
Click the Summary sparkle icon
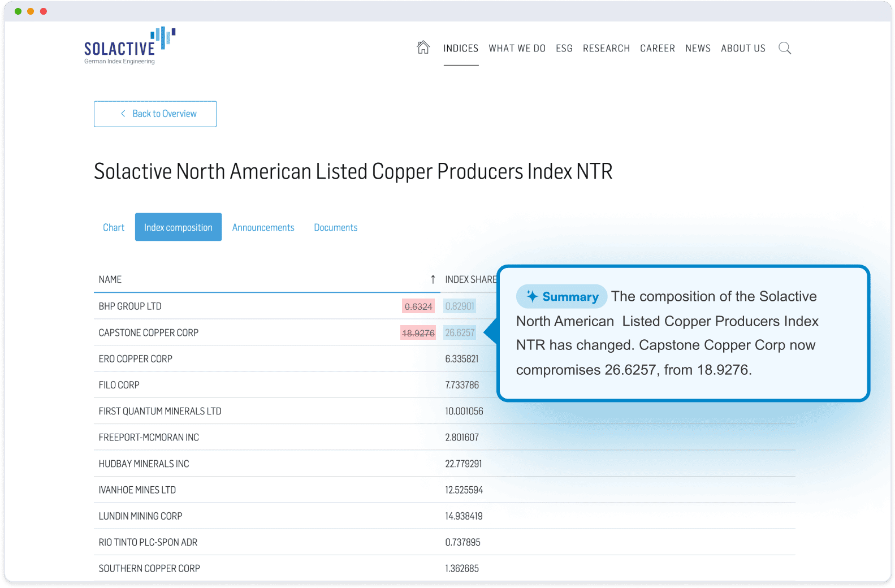[x=532, y=296]
